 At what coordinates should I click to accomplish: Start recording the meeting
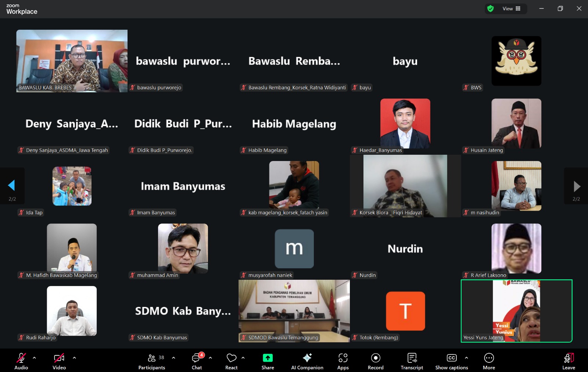tap(375, 361)
